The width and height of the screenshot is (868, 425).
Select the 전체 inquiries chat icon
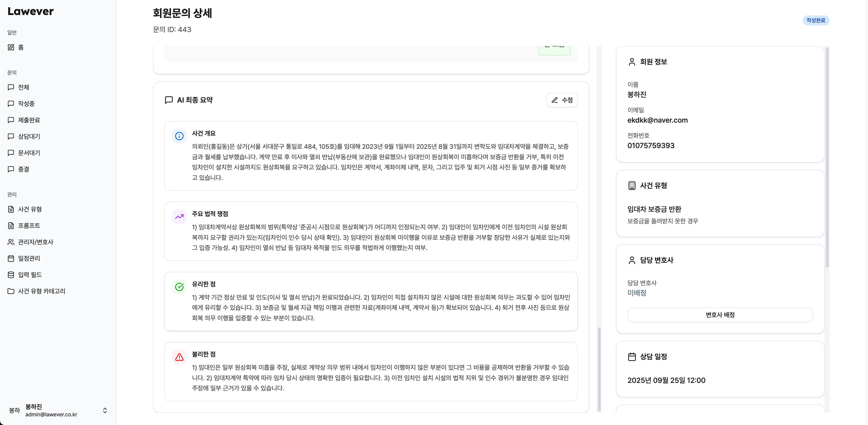tap(11, 87)
